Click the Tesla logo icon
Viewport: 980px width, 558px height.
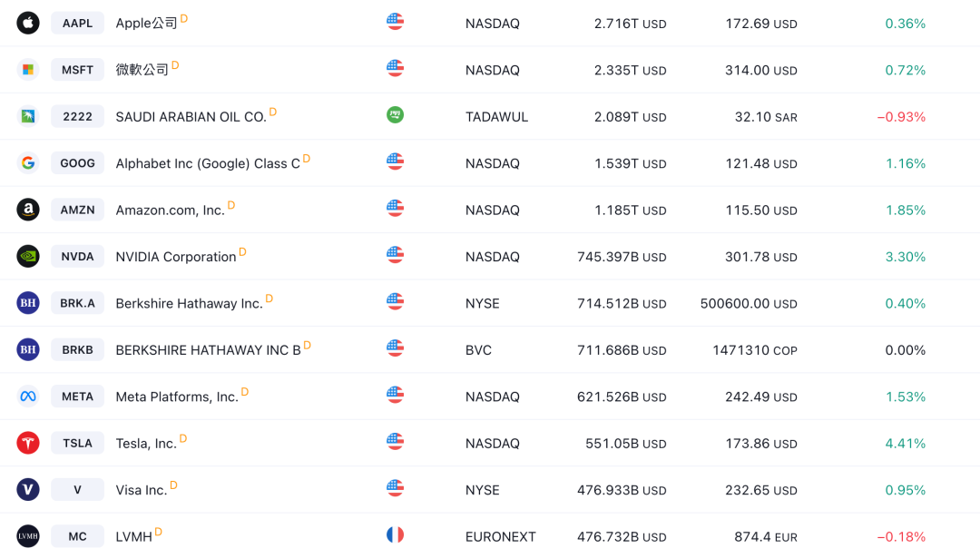pyautogui.click(x=28, y=443)
